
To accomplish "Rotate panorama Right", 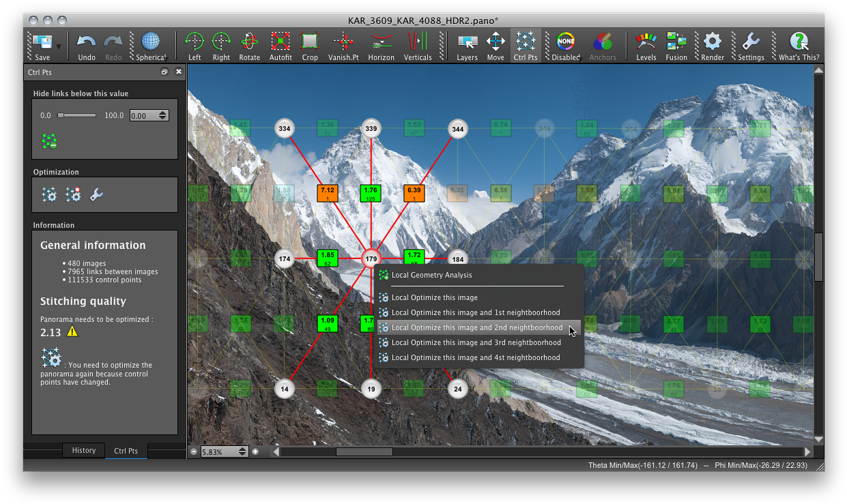I will point(221,46).
